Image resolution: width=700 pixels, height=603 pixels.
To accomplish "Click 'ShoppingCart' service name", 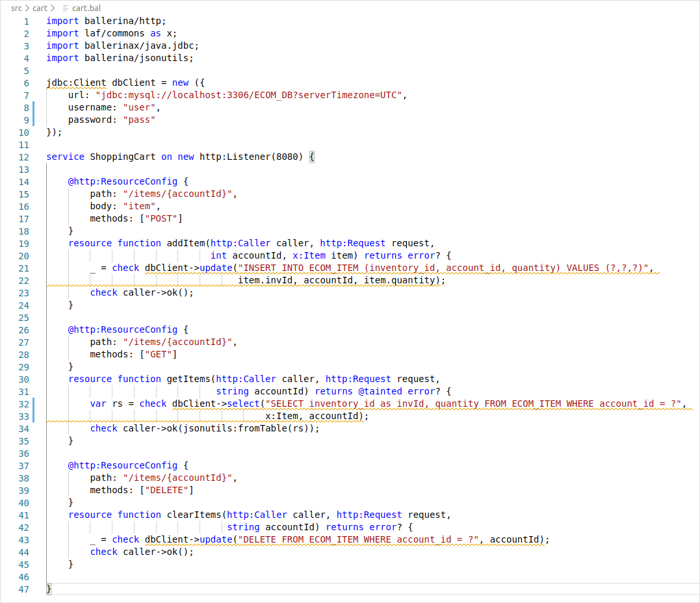I will click(x=123, y=157).
